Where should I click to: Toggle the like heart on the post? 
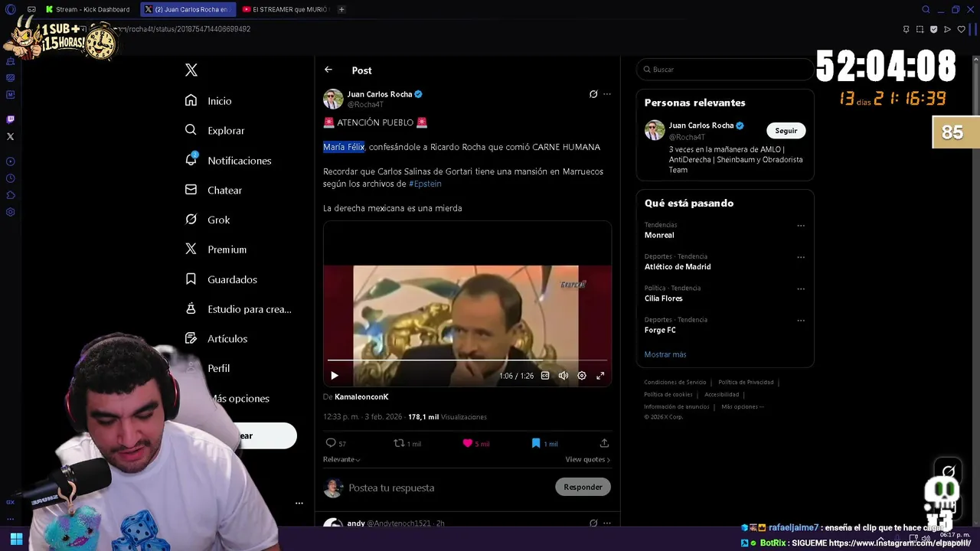(x=467, y=443)
